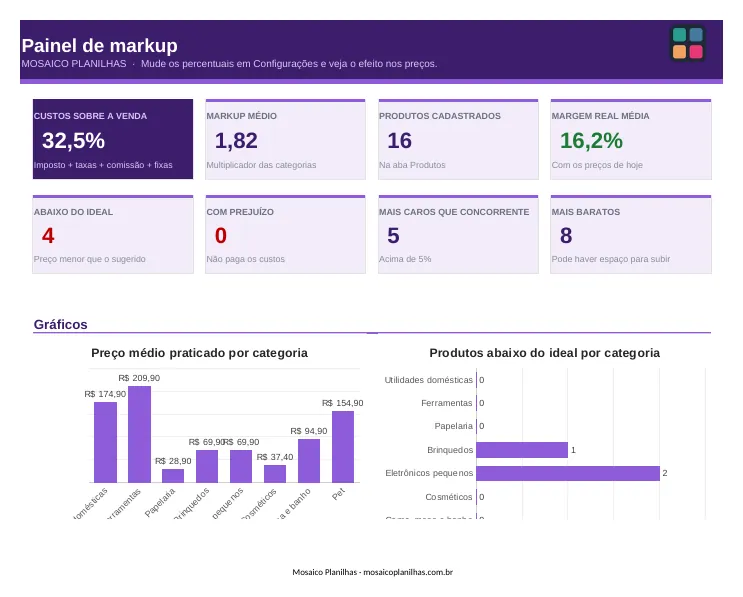Click the 'R$ 209,90' data label
This screenshot has width=743, height=597.
click(x=139, y=378)
